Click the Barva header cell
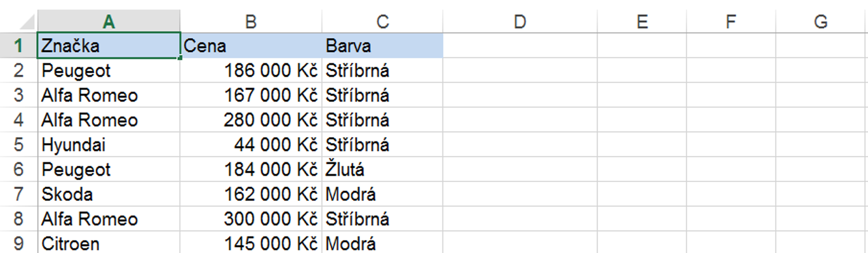The width and height of the screenshot is (868, 253). [382, 46]
